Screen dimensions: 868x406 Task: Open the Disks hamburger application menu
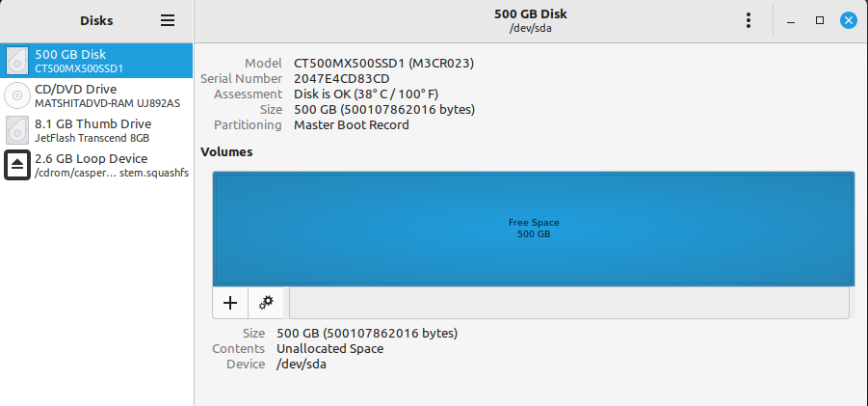point(168,20)
